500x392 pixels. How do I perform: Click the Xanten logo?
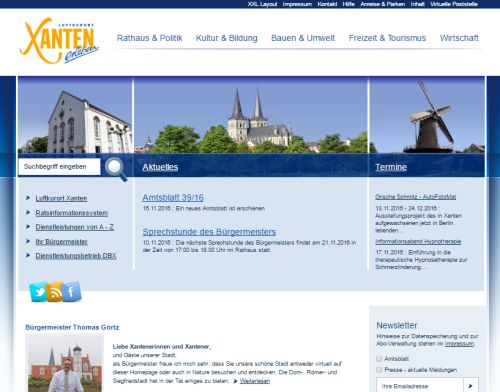pyautogui.click(x=59, y=40)
